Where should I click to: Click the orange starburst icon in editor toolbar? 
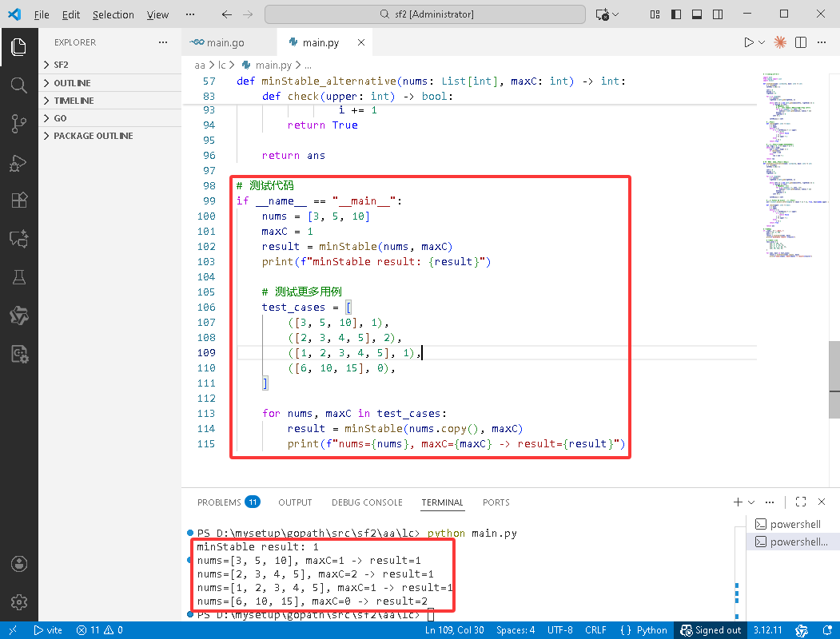click(780, 42)
